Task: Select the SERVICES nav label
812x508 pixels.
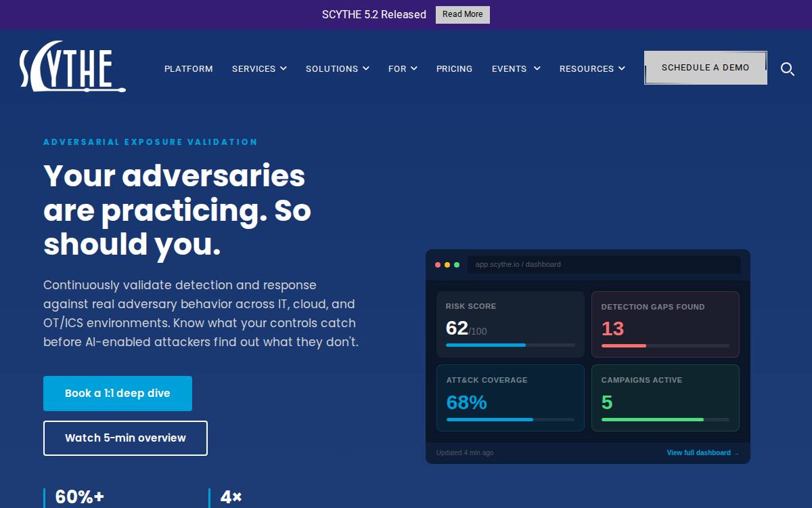Action: [254, 68]
